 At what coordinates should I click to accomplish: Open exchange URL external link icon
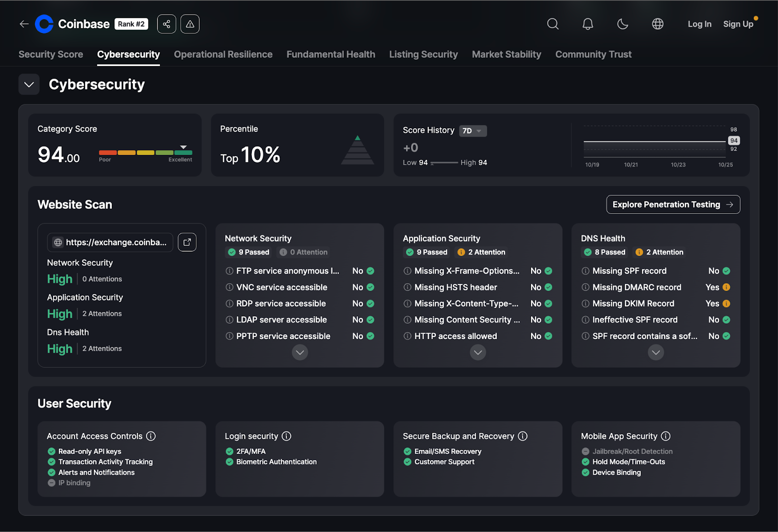click(x=187, y=242)
